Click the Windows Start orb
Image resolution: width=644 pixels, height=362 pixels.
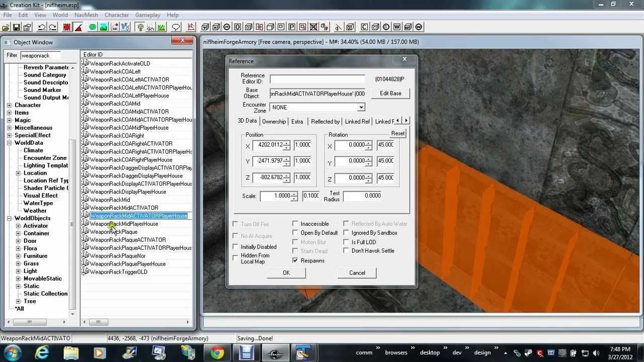(12, 352)
